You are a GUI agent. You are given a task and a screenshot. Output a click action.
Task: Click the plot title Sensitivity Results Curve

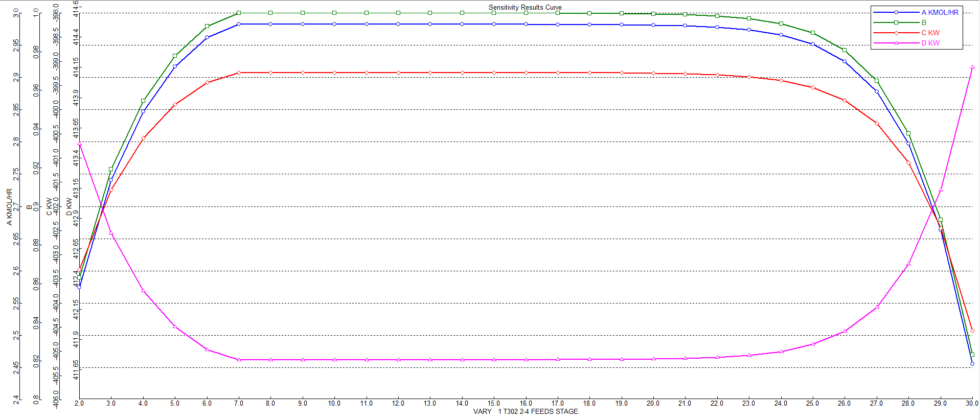[x=525, y=7]
